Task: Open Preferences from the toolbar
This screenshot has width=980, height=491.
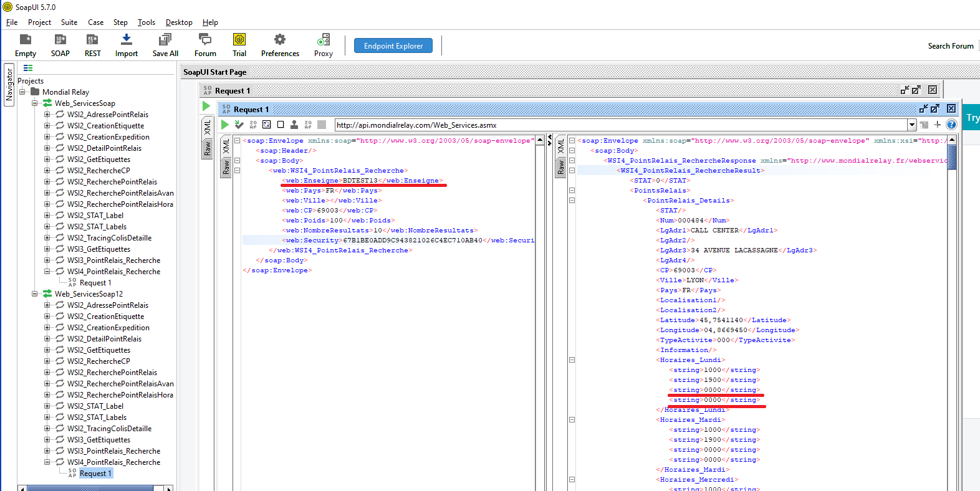Action: [x=280, y=45]
